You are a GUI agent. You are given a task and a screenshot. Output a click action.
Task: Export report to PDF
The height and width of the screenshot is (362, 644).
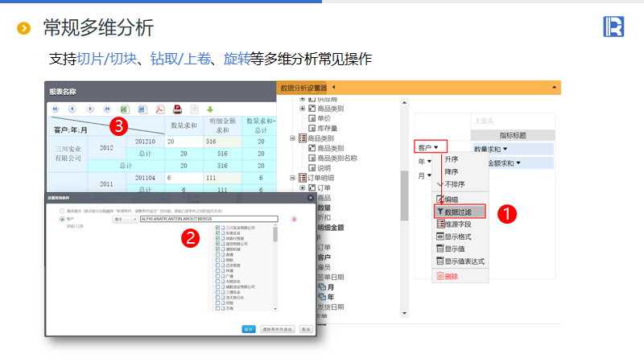159,109
